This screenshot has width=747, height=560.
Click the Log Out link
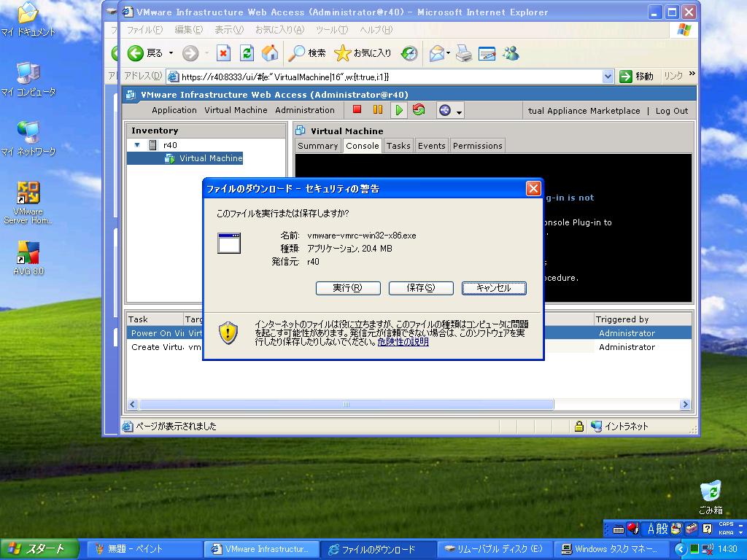pos(672,111)
